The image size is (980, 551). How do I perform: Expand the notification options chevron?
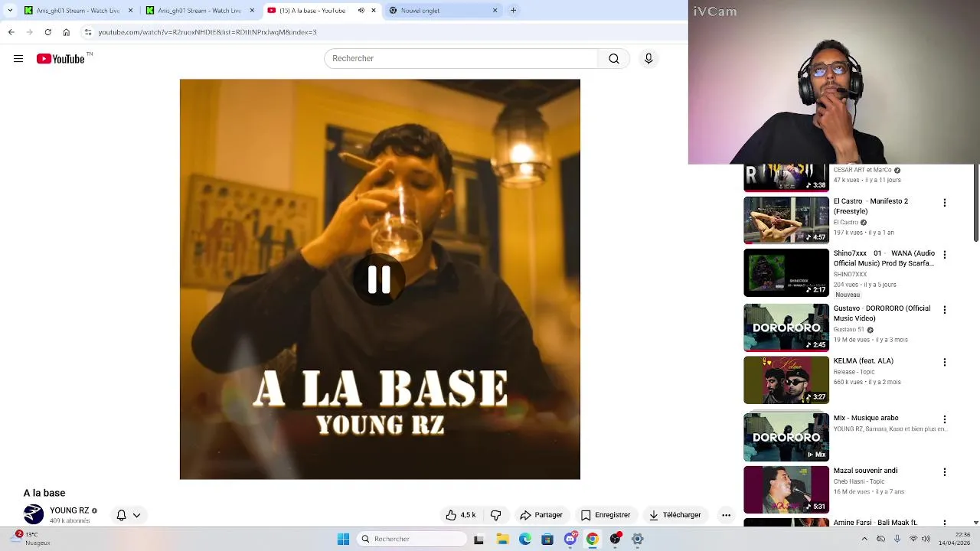[x=136, y=515]
